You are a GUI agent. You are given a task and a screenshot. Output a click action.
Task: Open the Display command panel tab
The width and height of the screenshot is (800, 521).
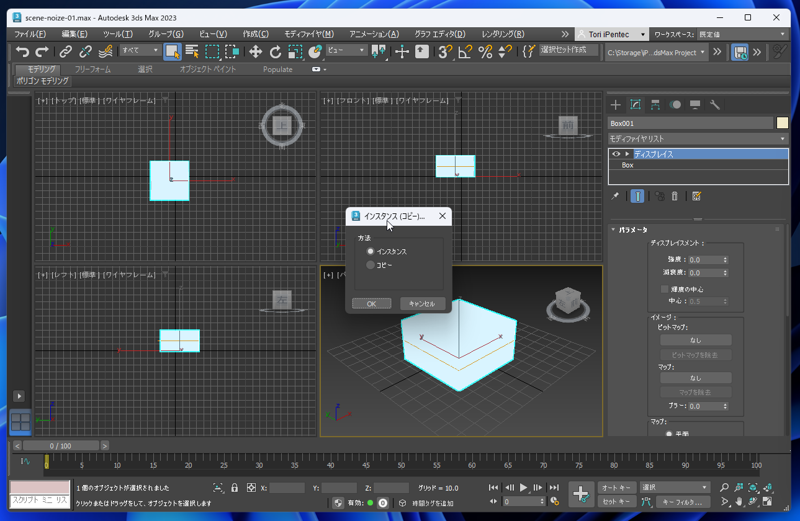point(695,105)
